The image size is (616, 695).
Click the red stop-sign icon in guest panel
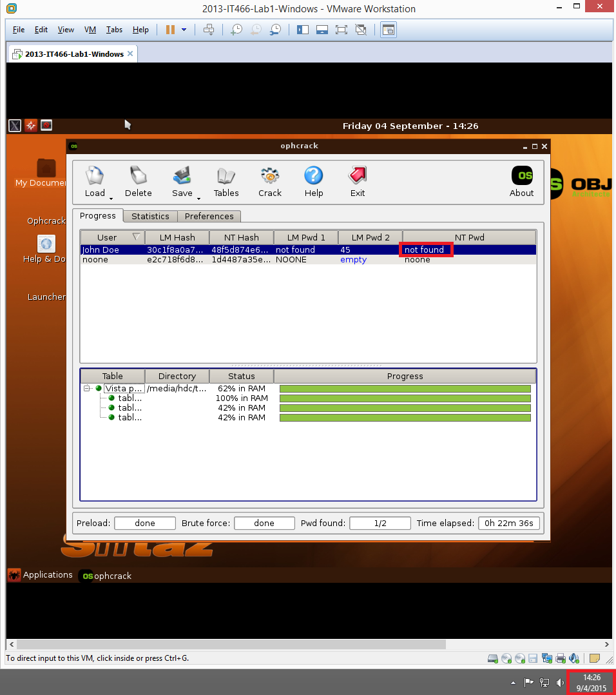click(x=46, y=126)
